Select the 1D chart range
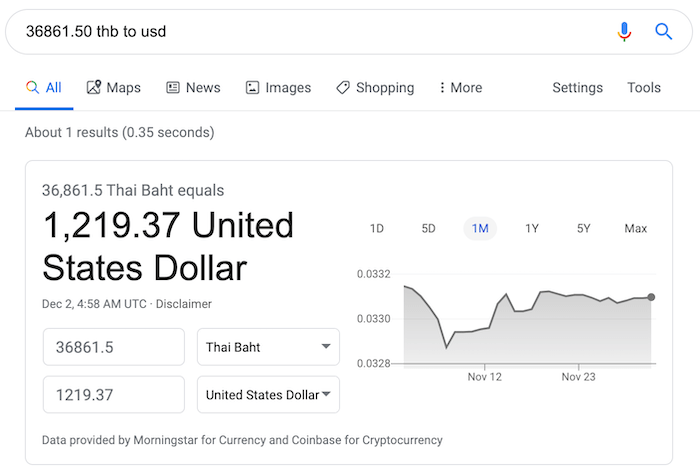Screen dimensions: 700x473 [x=377, y=228]
